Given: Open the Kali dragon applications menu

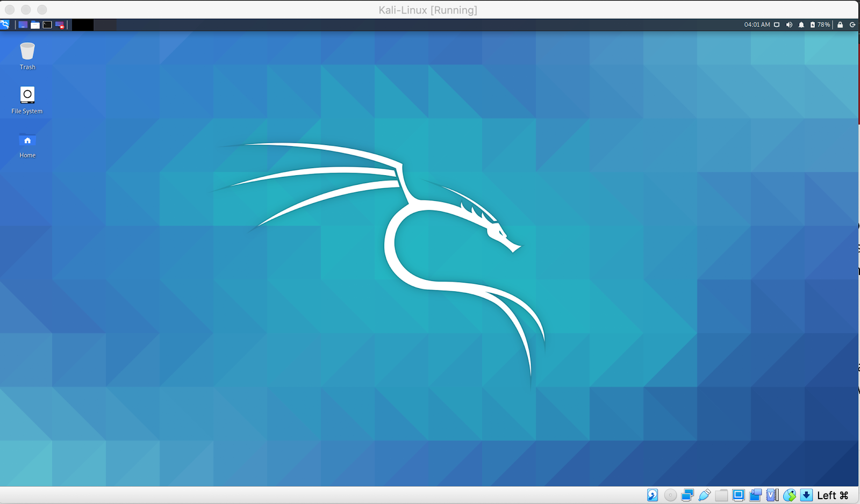Looking at the screenshot, I should click(5, 25).
